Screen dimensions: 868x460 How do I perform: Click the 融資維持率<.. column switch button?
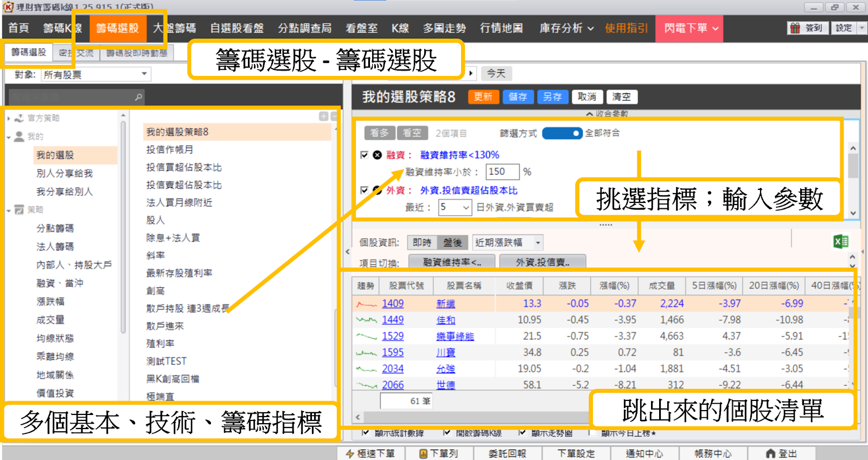[x=452, y=262]
